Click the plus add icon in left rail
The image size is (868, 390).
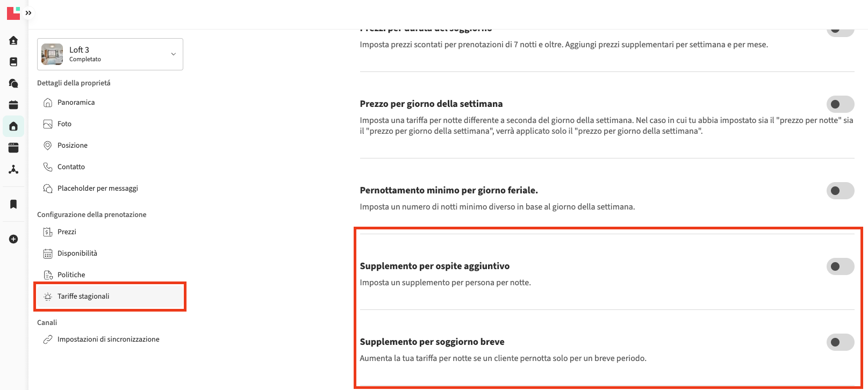pos(13,239)
